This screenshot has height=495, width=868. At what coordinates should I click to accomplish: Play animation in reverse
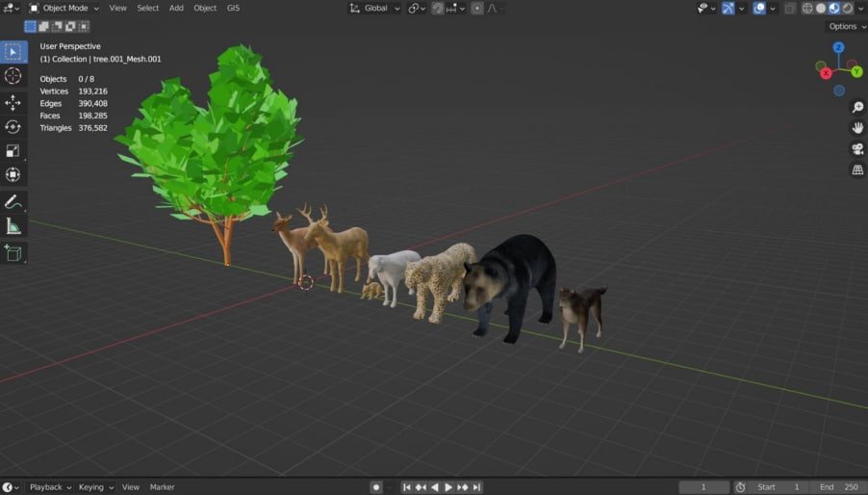click(435, 487)
